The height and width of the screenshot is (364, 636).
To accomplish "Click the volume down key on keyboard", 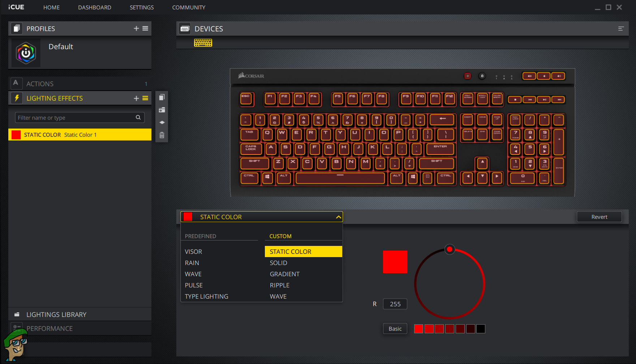I will pyautogui.click(x=544, y=76).
